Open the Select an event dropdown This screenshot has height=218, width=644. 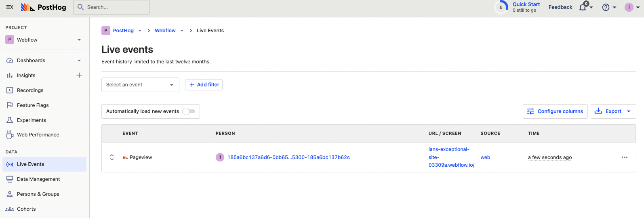140,85
